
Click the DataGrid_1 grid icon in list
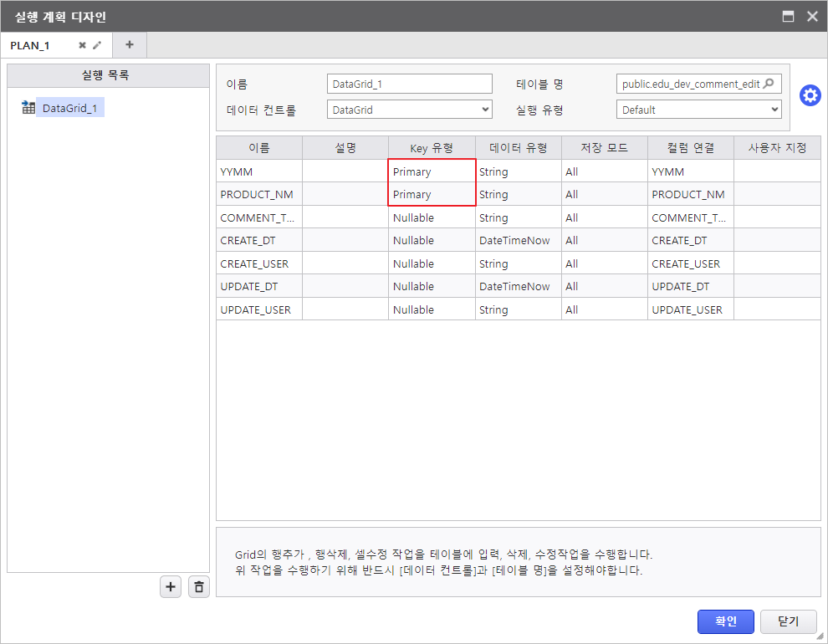tap(28, 107)
